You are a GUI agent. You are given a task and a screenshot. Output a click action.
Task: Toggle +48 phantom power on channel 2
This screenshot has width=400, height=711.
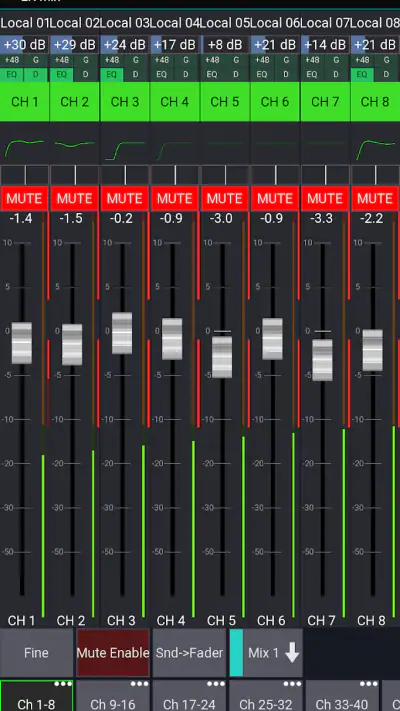click(62, 60)
